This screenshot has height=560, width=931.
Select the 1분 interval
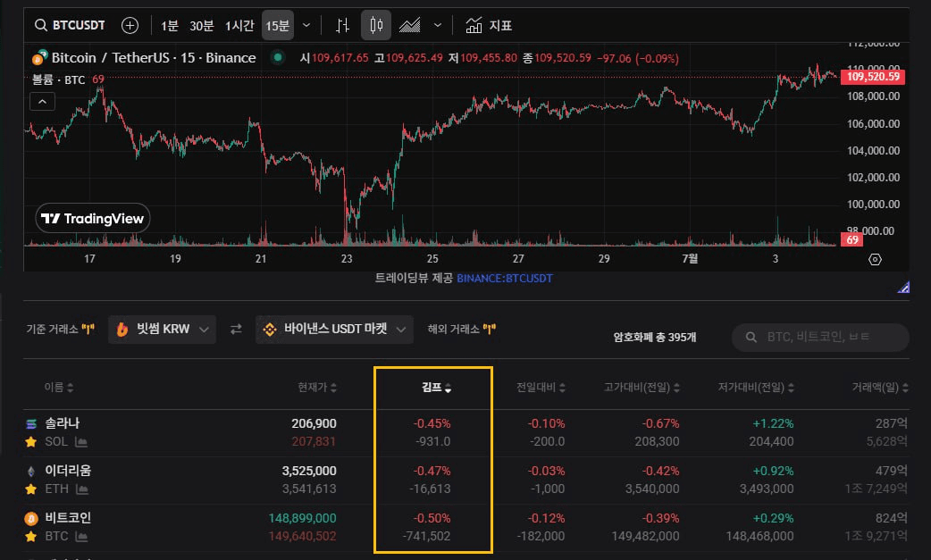point(169,26)
